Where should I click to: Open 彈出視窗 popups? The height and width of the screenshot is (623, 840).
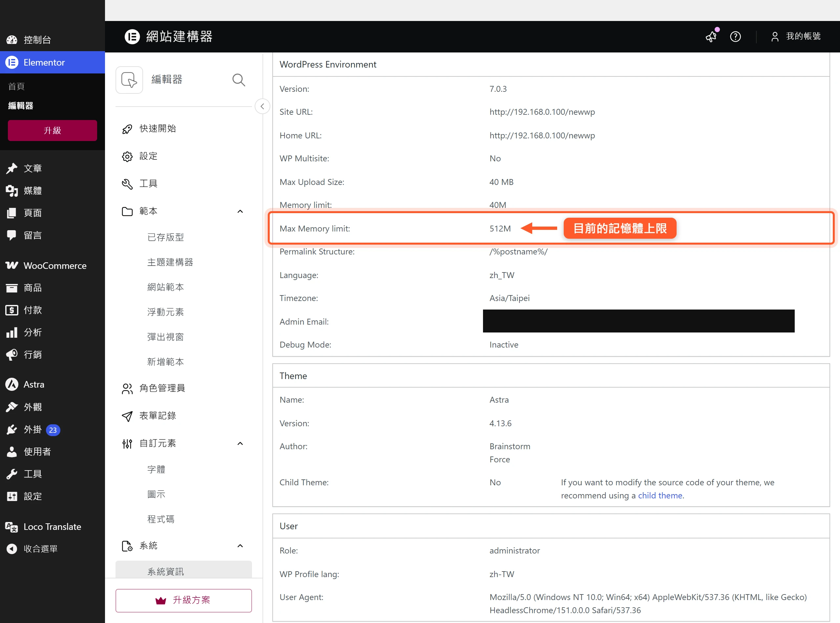tap(165, 337)
